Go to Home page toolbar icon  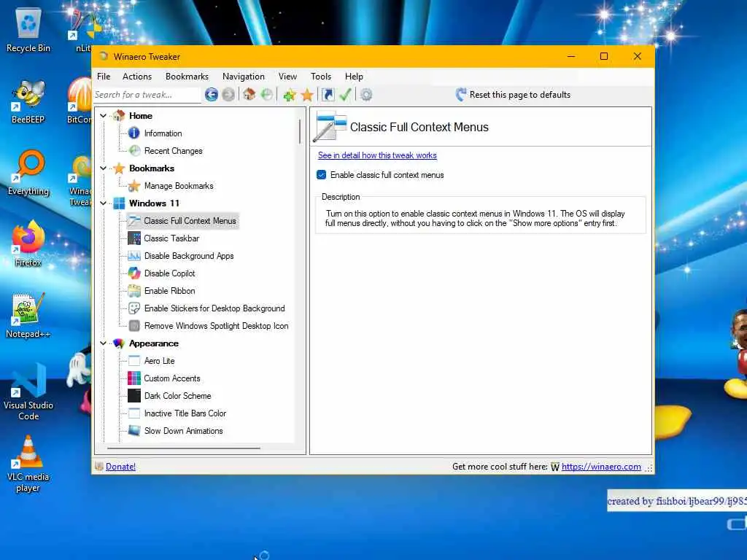pyautogui.click(x=249, y=94)
